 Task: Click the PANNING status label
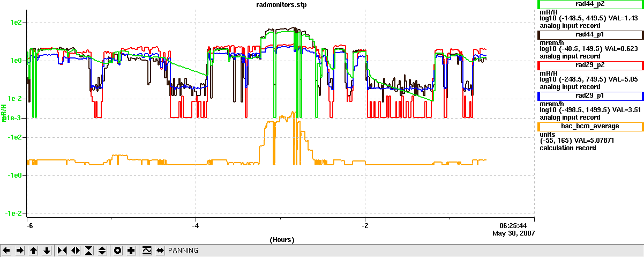pyautogui.click(x=183, y=251)
